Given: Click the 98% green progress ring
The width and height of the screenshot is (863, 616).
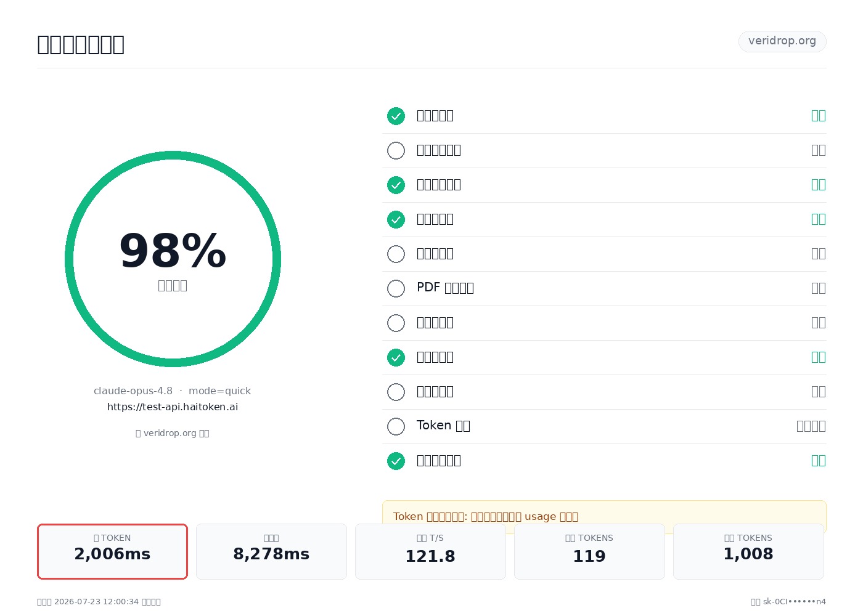Looking at the screenshot, I should click(173, 259).
